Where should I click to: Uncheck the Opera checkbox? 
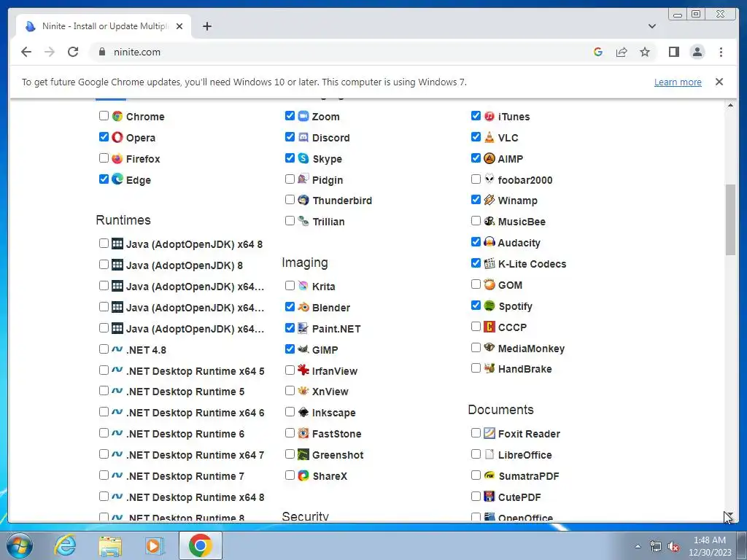tap(104, 136)
